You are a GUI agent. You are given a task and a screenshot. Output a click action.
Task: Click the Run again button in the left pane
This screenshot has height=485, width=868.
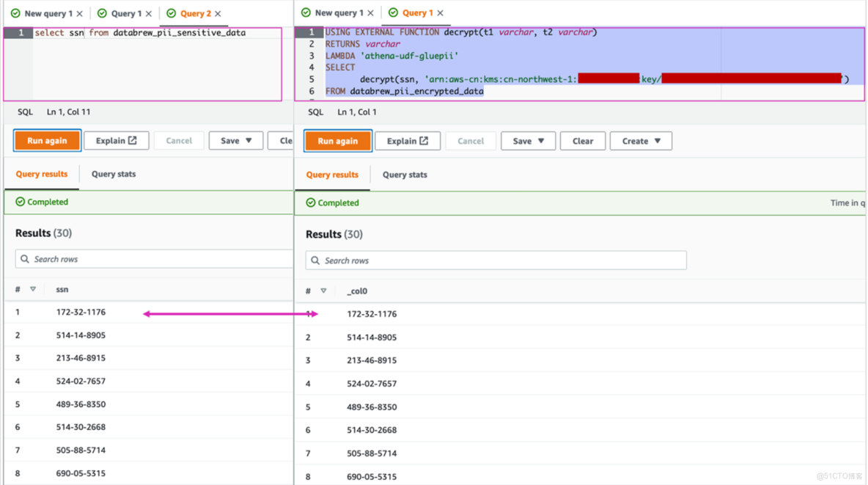tap(47, 140)
